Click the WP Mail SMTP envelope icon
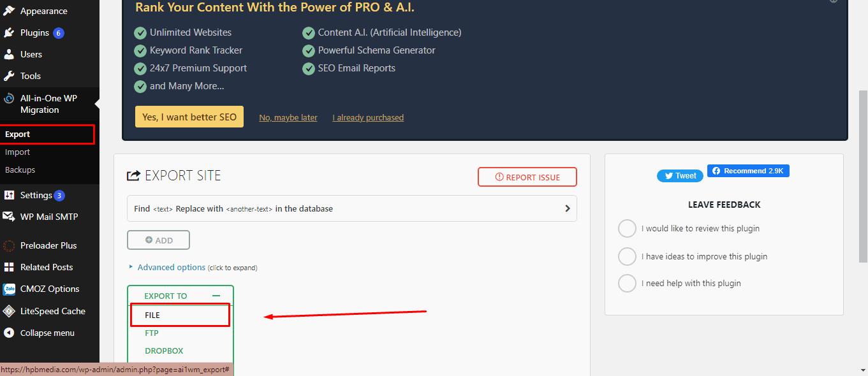This screenshot has width=868, height=376. (9, 217)
